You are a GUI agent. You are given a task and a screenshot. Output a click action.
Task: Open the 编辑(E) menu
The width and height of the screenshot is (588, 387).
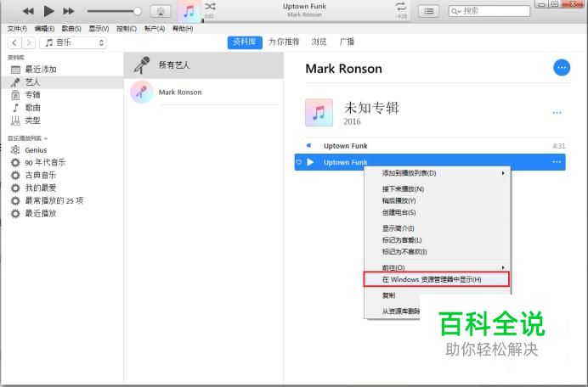click(45, 29)
